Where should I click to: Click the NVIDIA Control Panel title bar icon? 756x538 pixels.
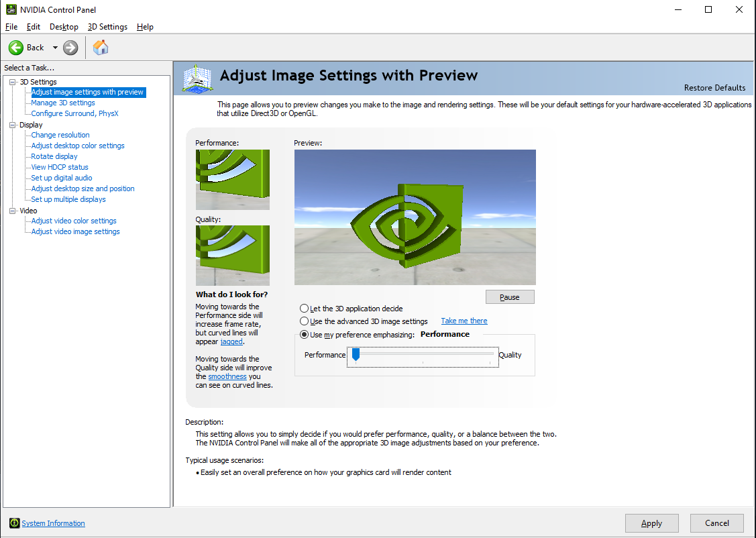pos(11,9)
